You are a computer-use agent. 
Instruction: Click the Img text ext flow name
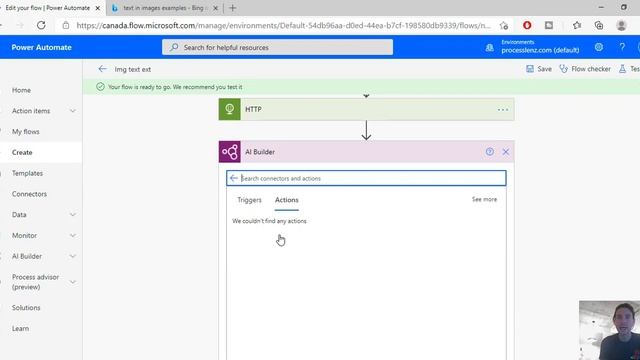[133, 69]
